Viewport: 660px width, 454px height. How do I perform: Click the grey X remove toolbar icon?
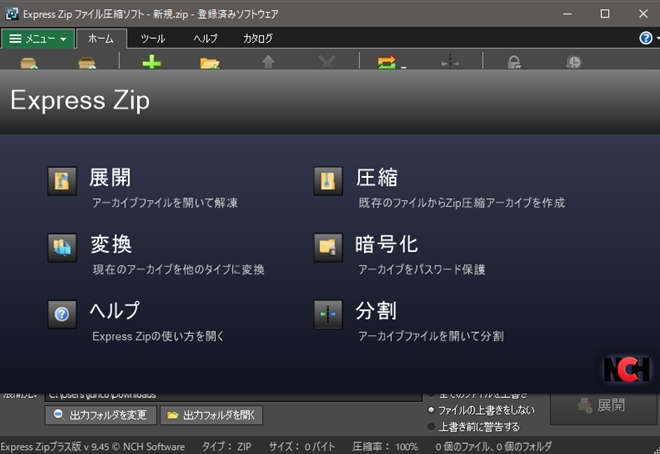coord(327,62)
